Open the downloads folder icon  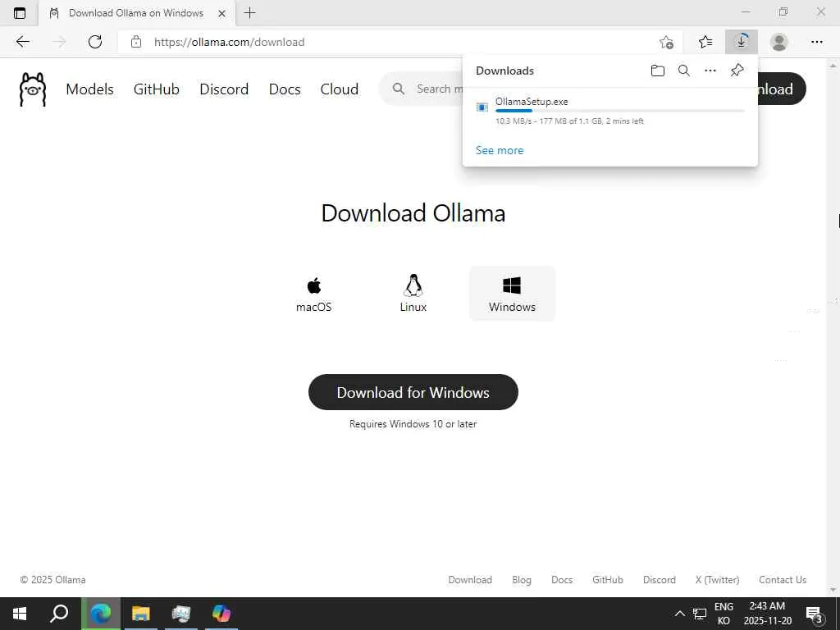click(x=657, y=71)
